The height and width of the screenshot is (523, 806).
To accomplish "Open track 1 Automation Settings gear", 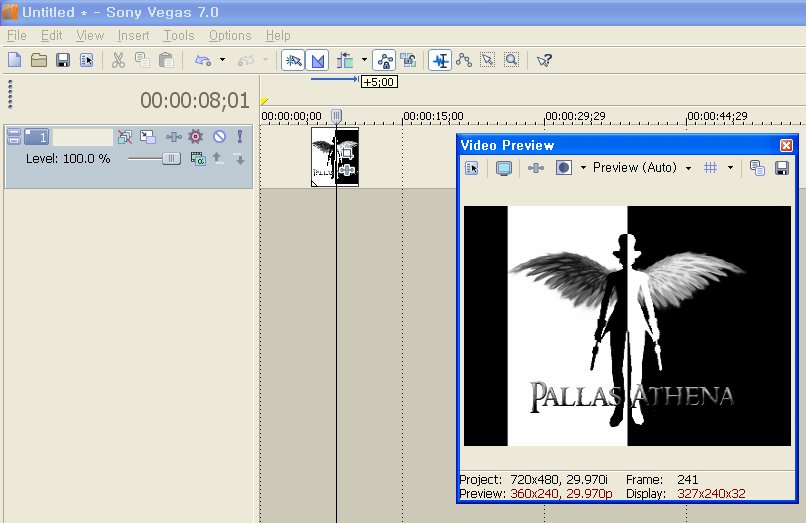I will [x=195, y=136].
